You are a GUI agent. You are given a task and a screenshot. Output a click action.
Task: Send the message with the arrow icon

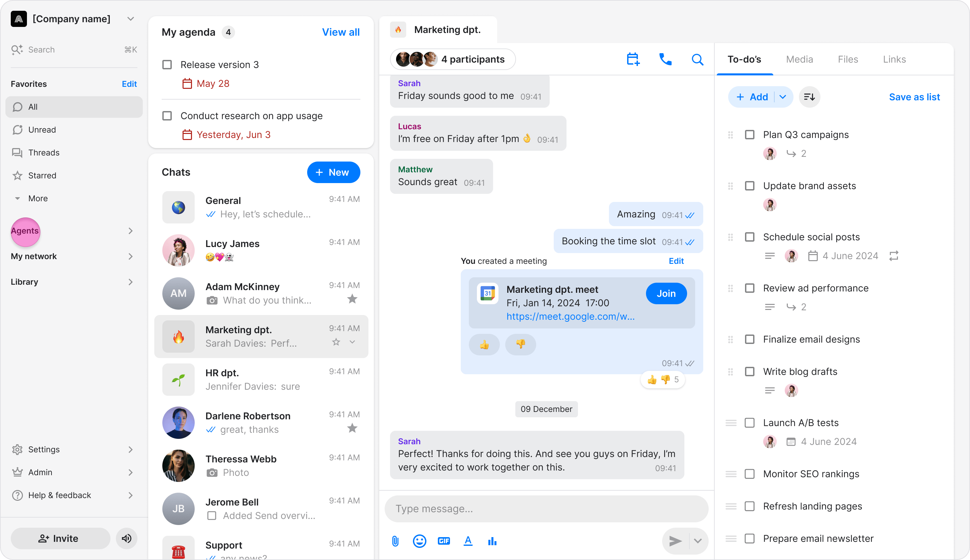pos(675,541)
